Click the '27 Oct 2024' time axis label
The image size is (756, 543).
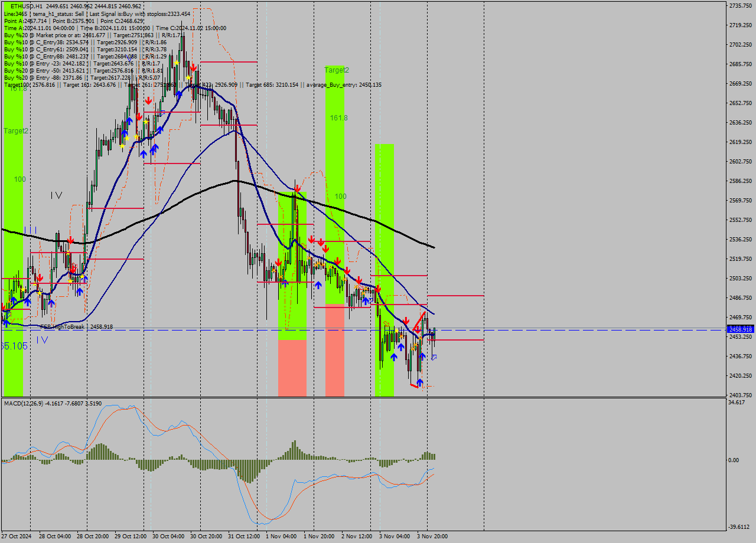15,537
